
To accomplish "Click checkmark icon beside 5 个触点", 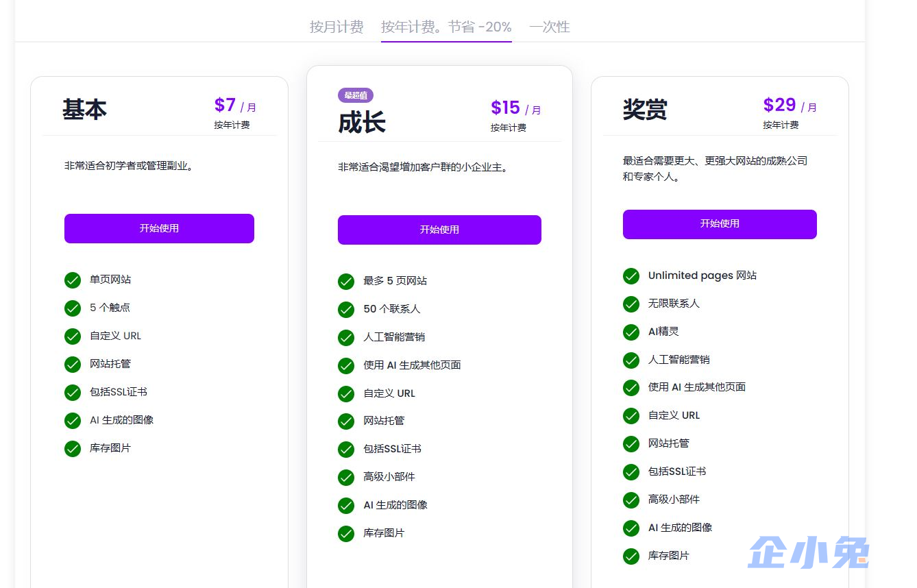I will point(73,308).
